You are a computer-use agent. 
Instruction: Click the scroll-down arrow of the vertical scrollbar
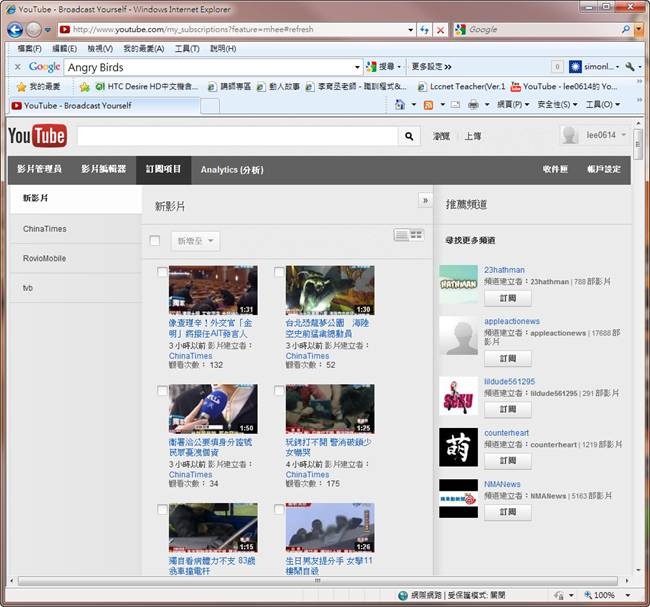click(x=638, y=570)
